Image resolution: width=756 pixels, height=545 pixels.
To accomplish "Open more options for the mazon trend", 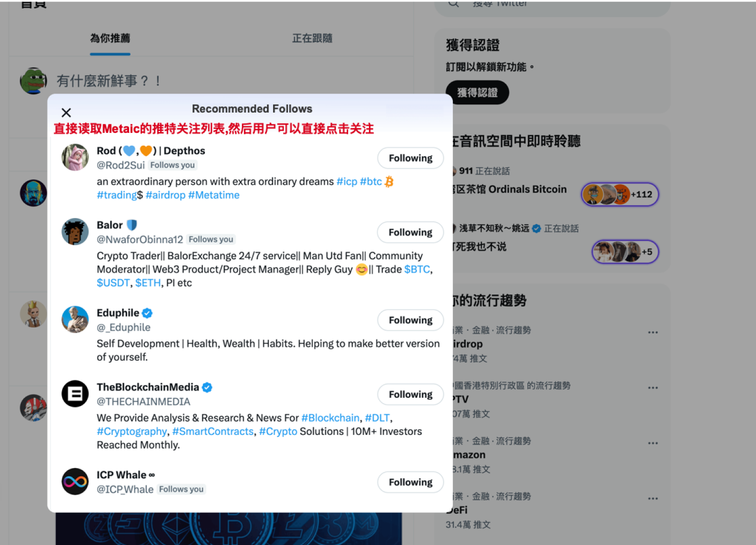I will click(653, 444).
